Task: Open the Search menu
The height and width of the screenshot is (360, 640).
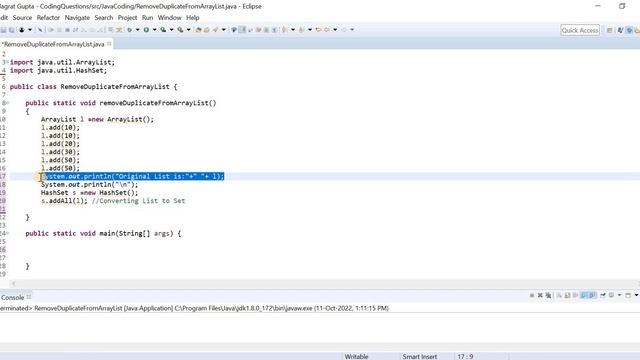Action: [x=104, y=18]
